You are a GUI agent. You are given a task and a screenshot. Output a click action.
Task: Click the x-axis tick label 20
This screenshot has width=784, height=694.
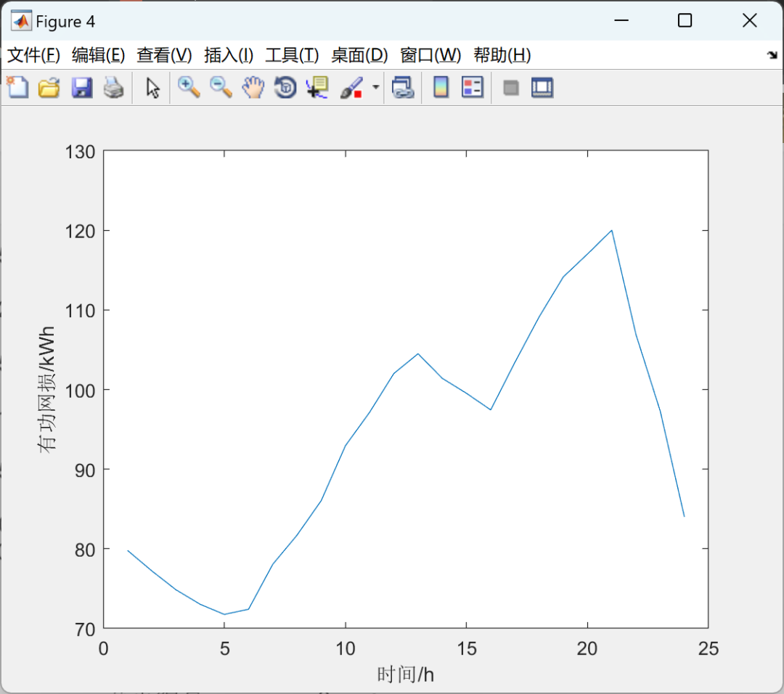tap(587, 649)
